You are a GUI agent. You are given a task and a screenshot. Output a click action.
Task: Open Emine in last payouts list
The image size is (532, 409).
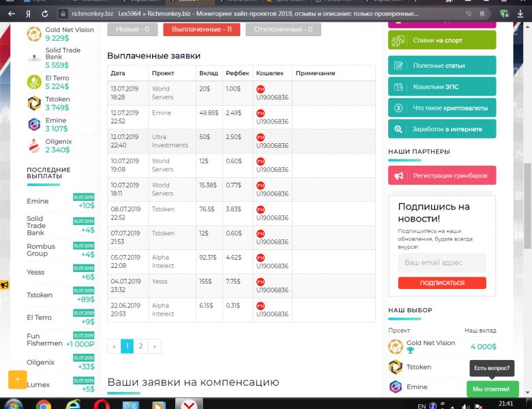(38, 202)
